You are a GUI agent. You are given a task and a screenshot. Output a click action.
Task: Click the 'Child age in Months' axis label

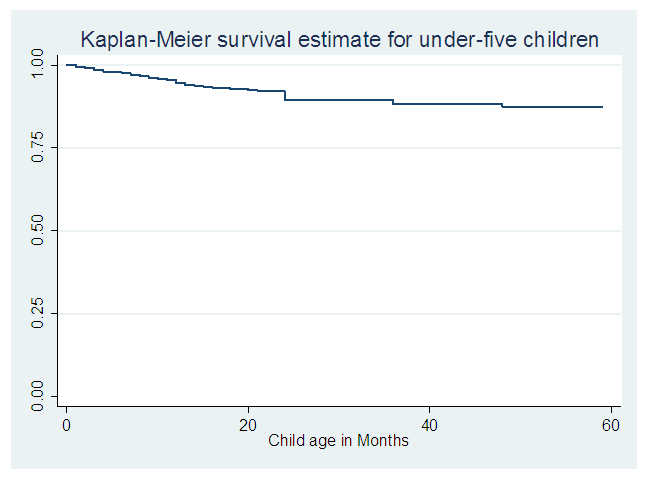338,441
